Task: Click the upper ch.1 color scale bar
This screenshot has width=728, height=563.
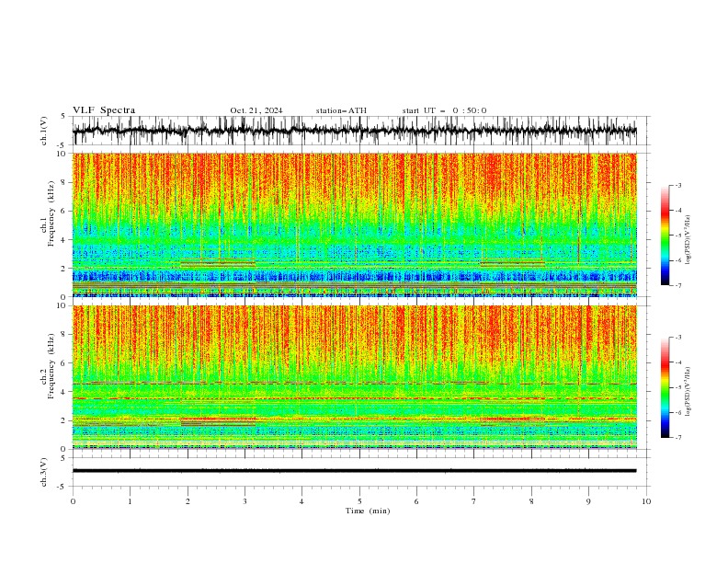Action: click(x=665, y=236)
